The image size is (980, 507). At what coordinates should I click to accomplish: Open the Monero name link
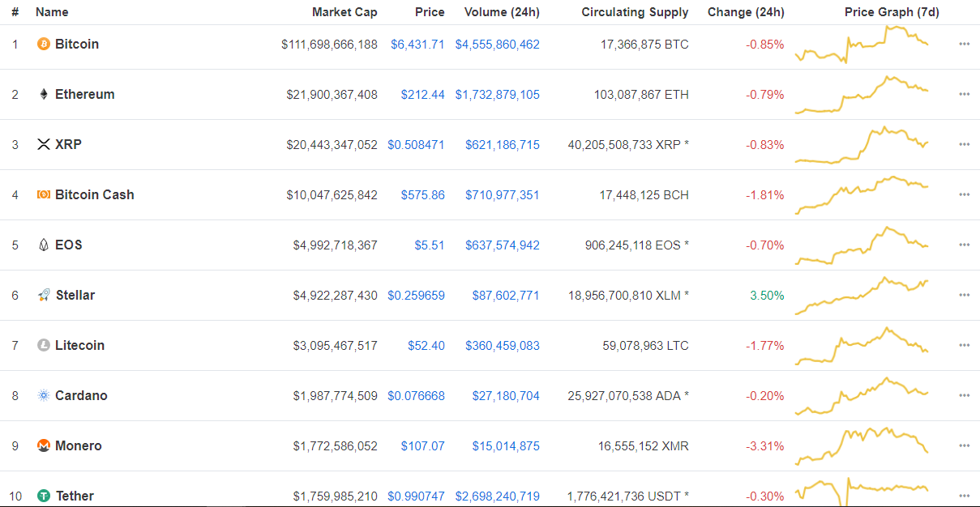tap(79, 446)
